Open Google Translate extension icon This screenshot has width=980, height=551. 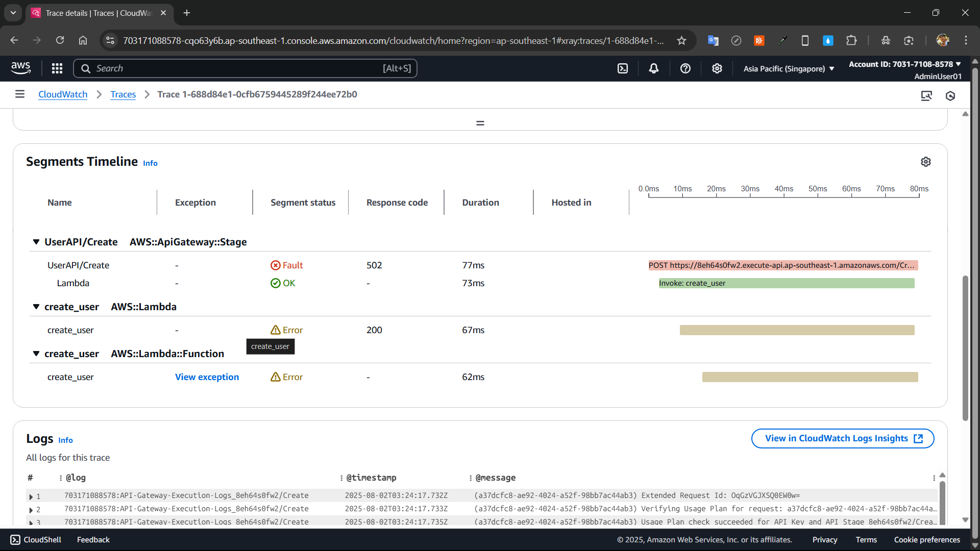[x=713, y=40]
